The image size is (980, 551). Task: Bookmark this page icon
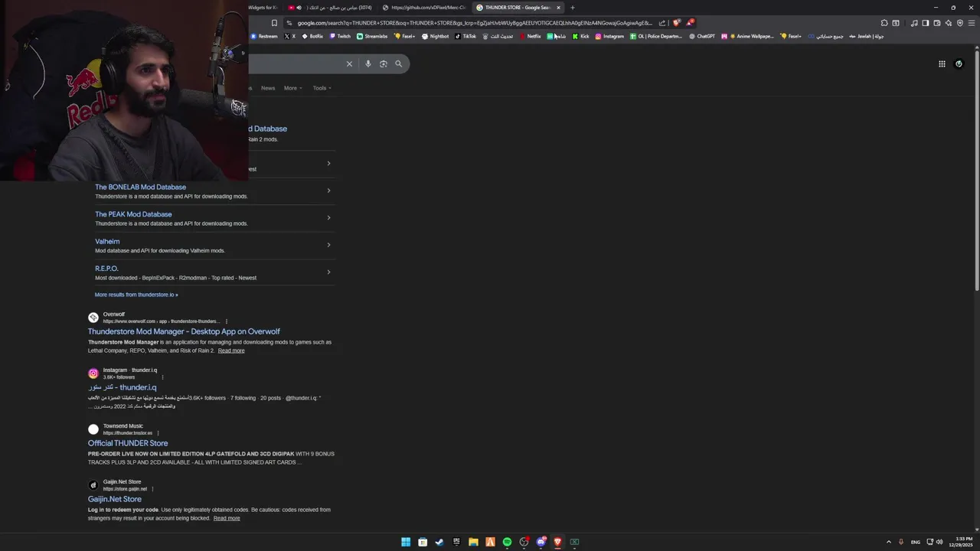click(274, 23)
